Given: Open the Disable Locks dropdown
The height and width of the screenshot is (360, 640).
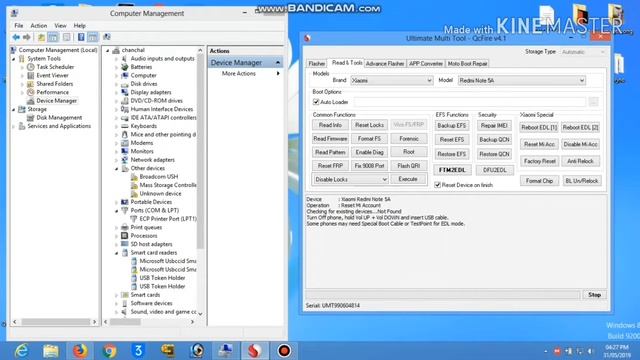Looking at the screenshot, I should pyautogui.click(x=350, y=179).
